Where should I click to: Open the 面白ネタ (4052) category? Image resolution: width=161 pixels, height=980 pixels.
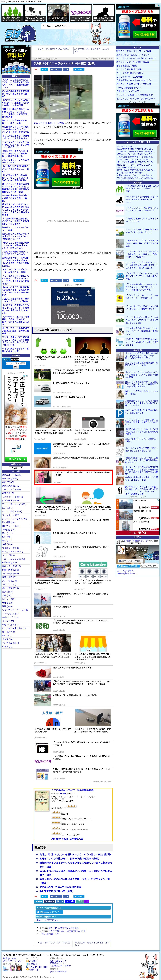click(x=10, y=479)
